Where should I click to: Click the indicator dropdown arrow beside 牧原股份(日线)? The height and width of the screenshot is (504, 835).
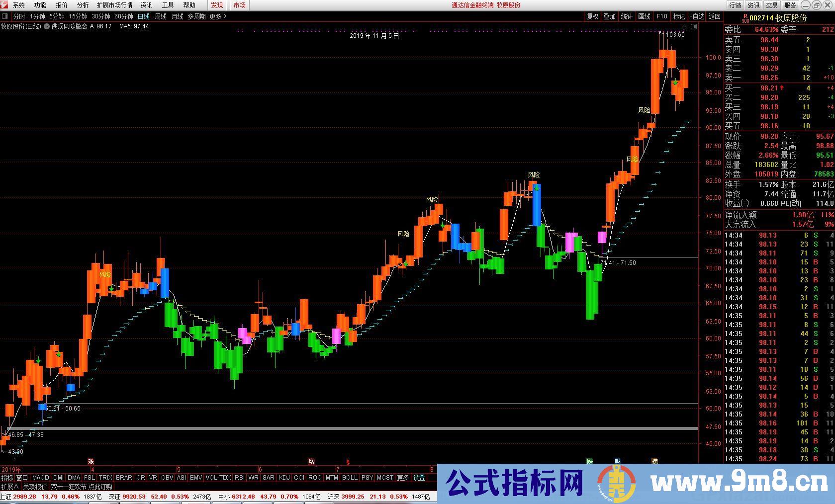[47, 26]
